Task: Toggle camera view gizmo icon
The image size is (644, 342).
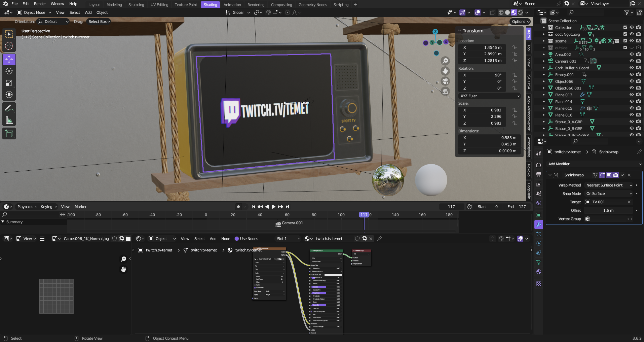Action: click(x=445, y=81)
